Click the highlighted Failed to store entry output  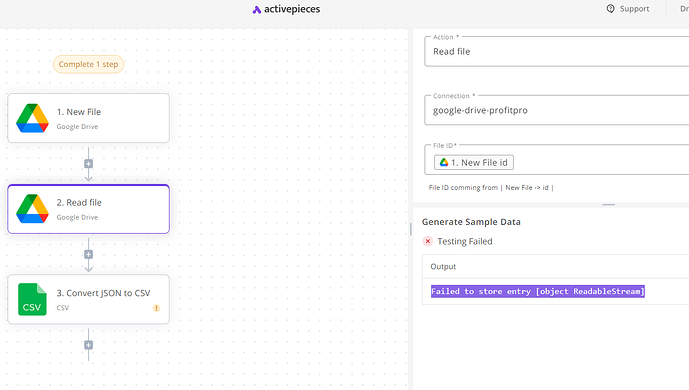537,291
